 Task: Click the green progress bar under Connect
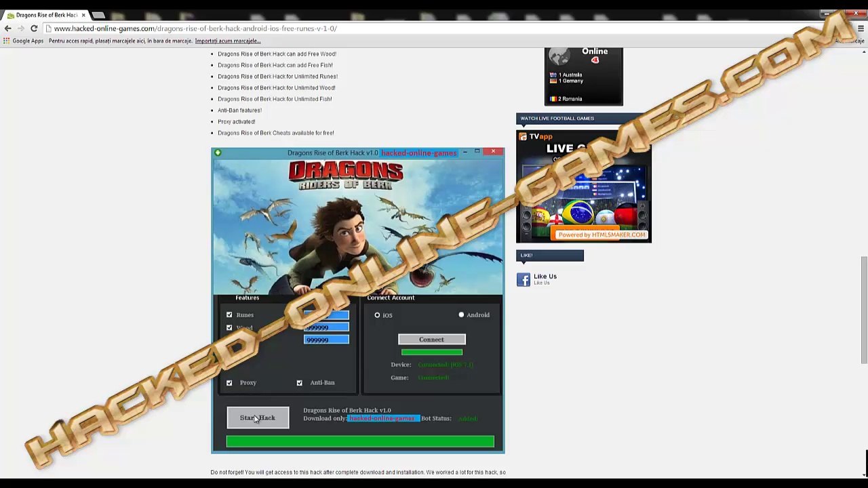432,352
